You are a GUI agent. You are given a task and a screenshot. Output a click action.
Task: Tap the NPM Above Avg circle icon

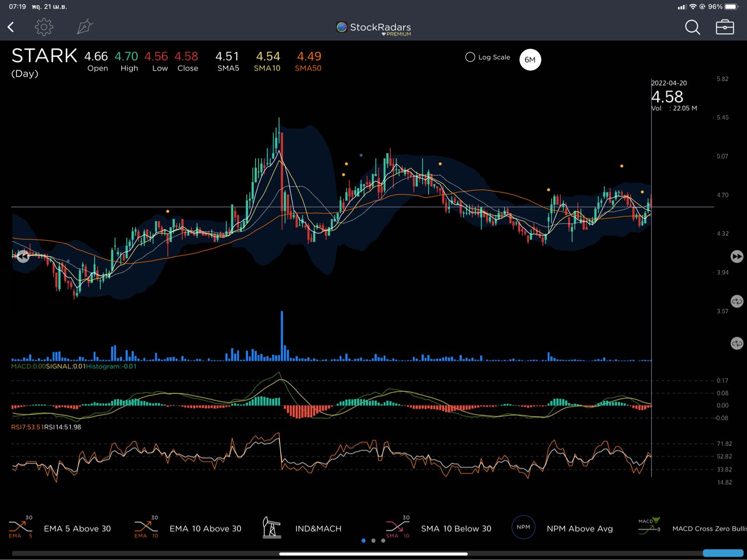pyautogui.click(x=523, y=527)
